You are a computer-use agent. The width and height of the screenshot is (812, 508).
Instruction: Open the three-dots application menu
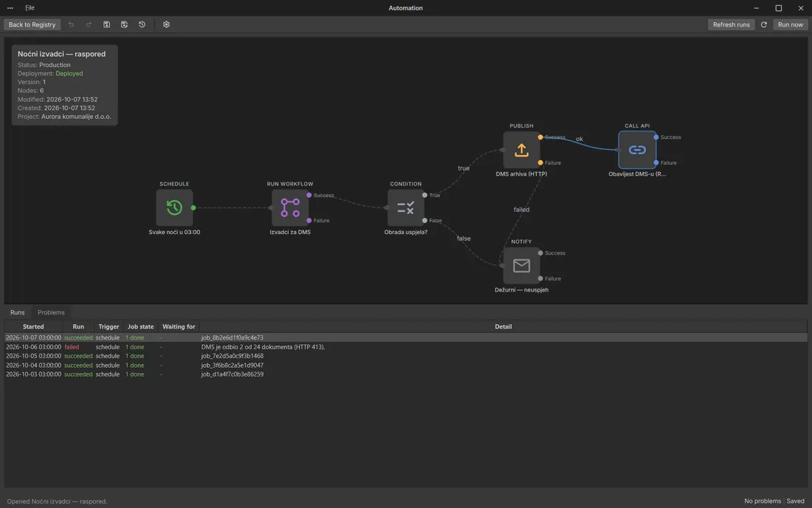10,8
